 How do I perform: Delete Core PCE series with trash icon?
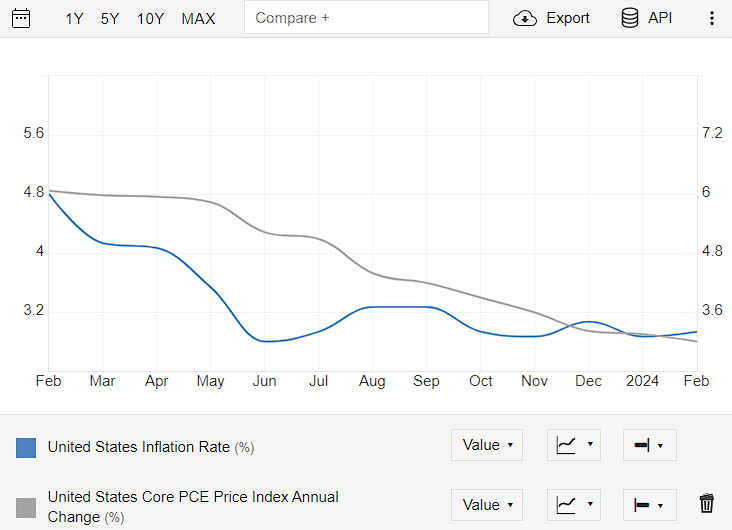point(706,503)
